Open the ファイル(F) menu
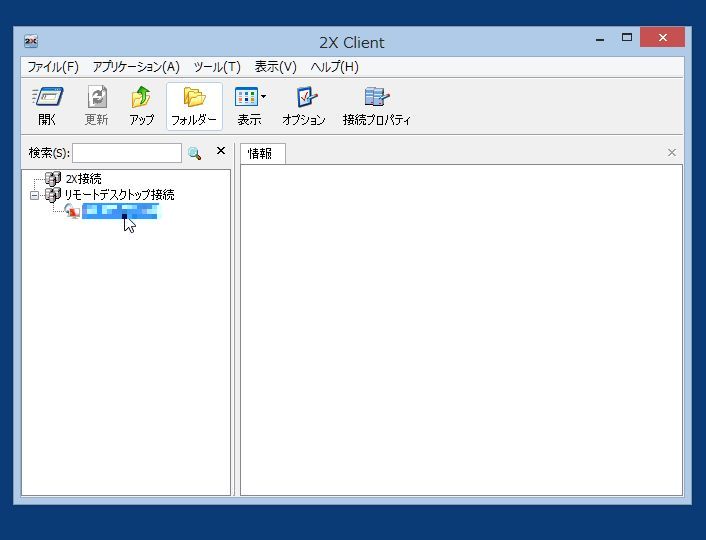706x540 pixels. 53,67
